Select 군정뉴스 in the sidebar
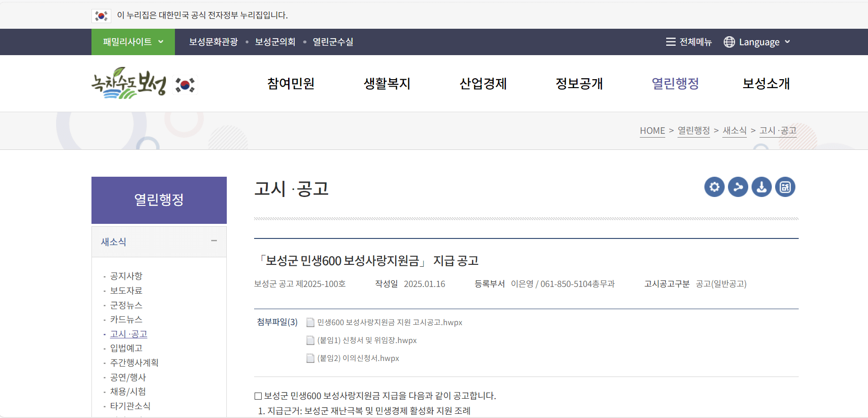The height and width of the screenshot is (418, 868). (126, 305)
